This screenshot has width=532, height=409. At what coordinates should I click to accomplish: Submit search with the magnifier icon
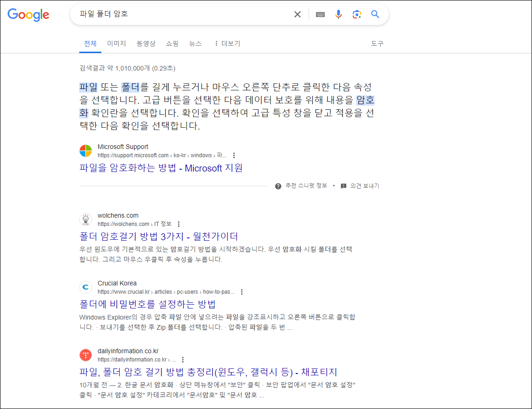pyautogui.click(x=375, y=14)
